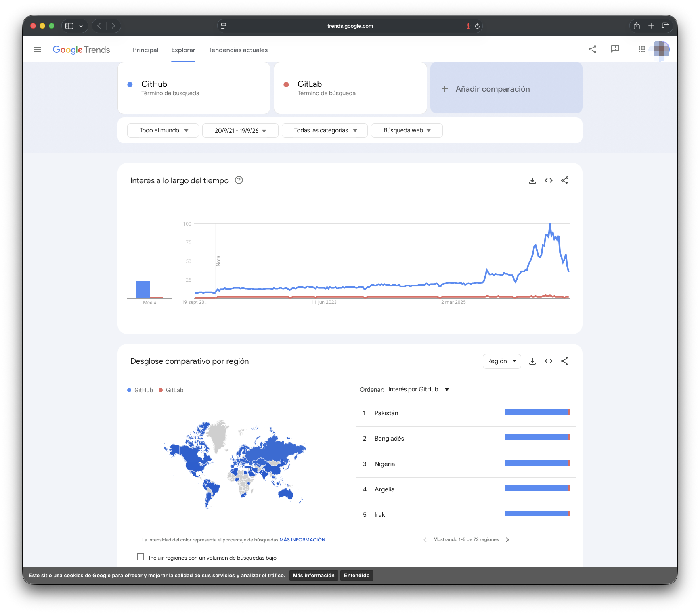The width and height of the screenshot is (700, 614).
Task: Switch to Tendencias actuales tab
Action: point(238,50)
